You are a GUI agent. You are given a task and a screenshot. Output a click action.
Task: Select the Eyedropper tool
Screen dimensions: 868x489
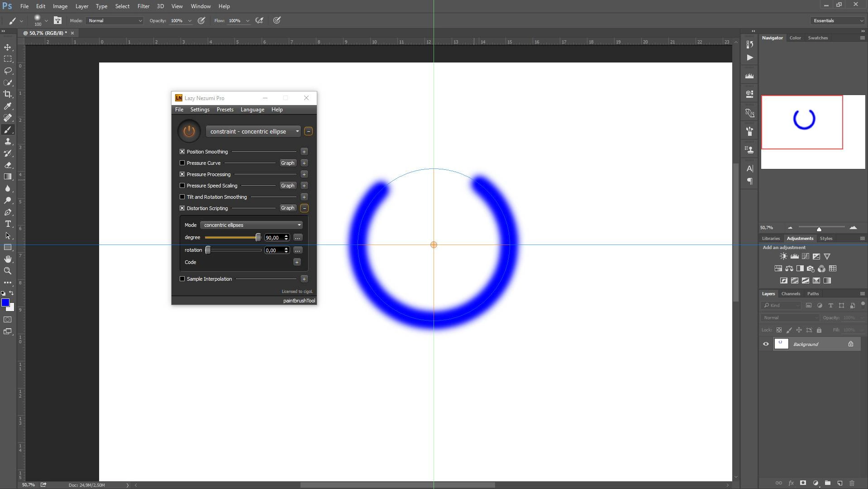coord(8,106)
